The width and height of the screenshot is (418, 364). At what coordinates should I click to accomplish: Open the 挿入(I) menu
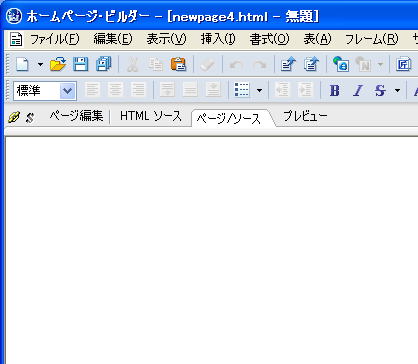point(218,39)
